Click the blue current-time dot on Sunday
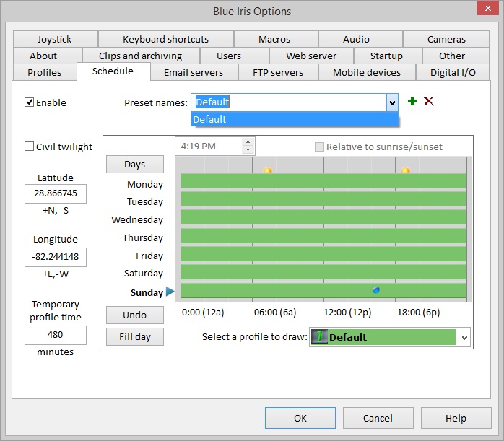The image size is (504, 441). [375, 290]
